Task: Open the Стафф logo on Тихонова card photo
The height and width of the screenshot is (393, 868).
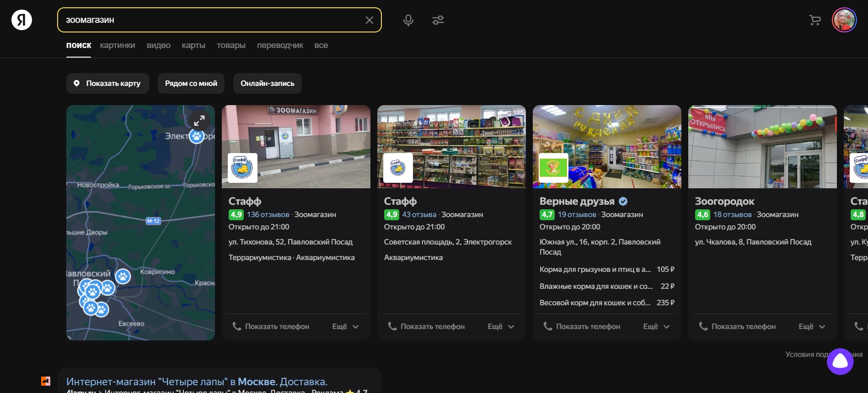Action: pos(242,168)
